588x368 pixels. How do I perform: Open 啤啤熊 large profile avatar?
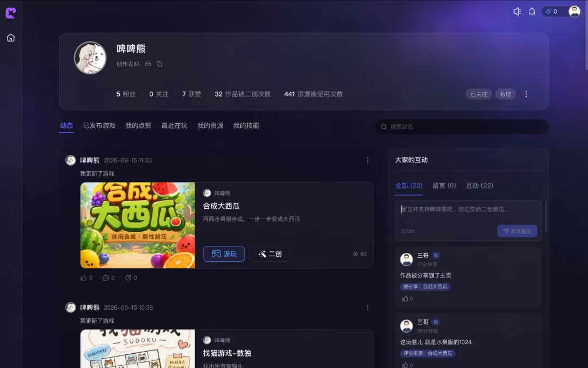pos(90,58)
